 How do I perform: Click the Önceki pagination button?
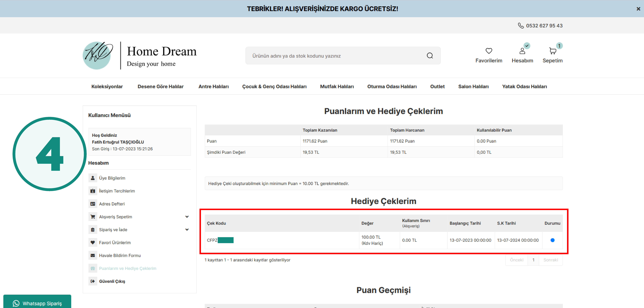click(x=516, y=260)
